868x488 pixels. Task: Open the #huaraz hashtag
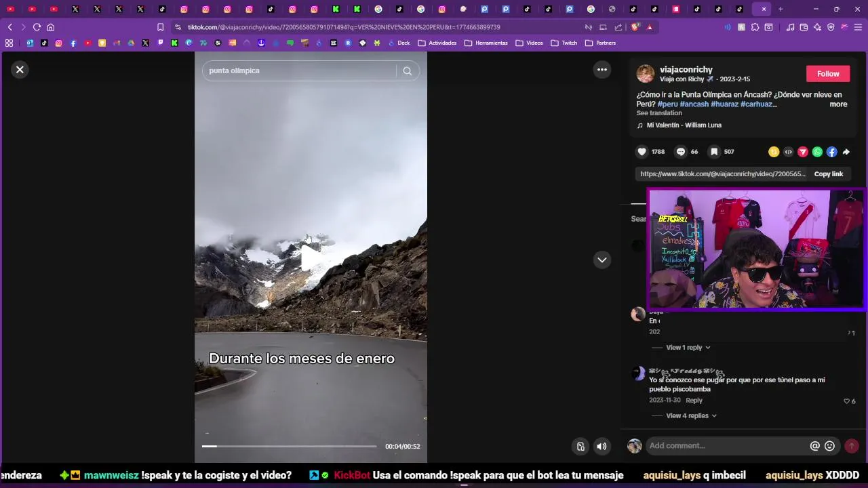point(724,104)
